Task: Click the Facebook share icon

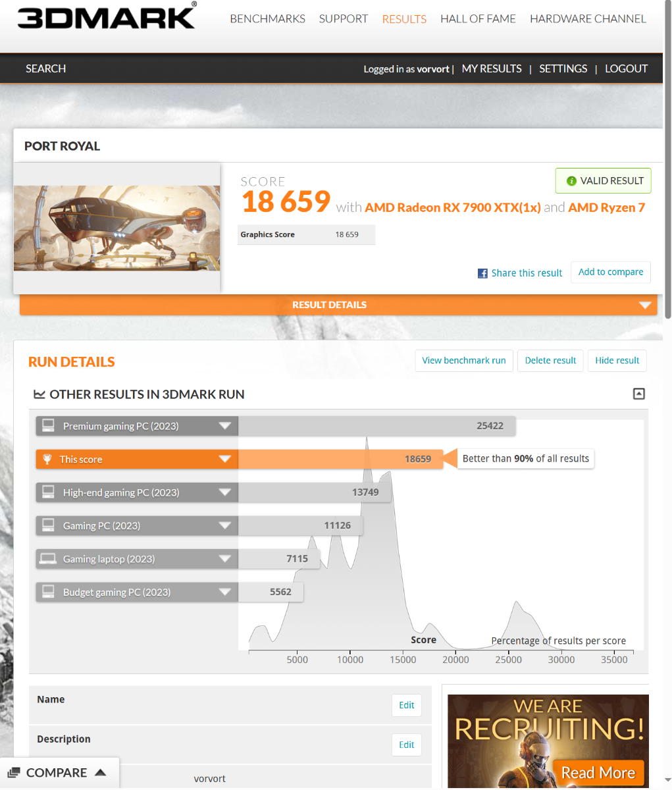Action: pos(482,273)
